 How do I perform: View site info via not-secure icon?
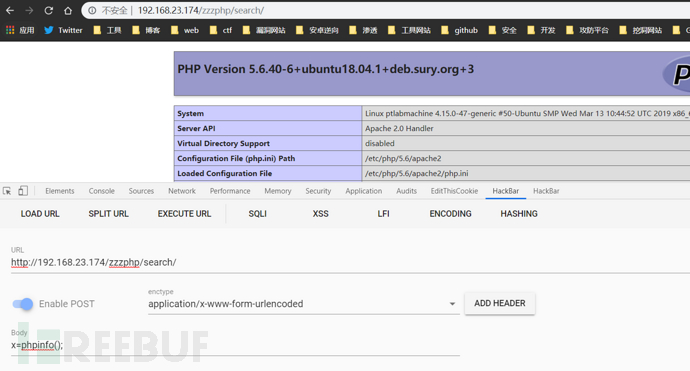[92, 10]
